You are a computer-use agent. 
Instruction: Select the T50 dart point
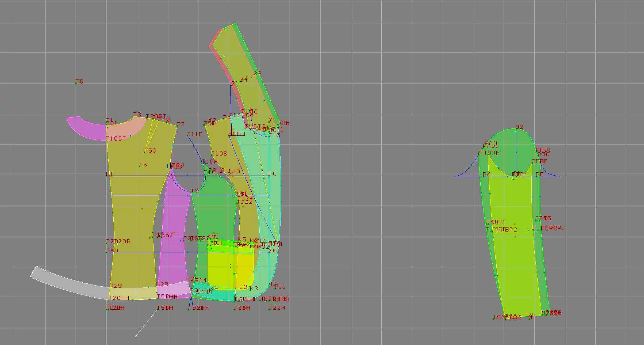pyautogui.click(x=145, y=152)
